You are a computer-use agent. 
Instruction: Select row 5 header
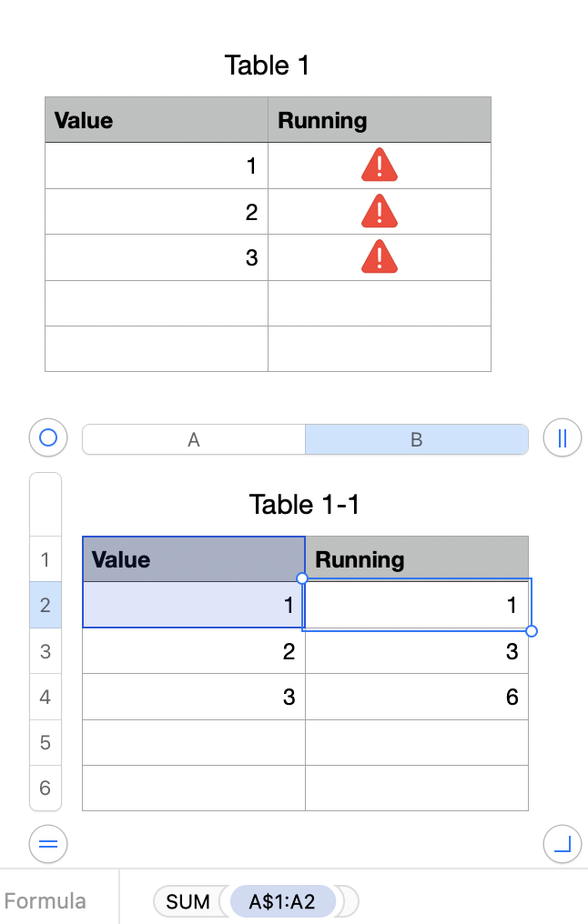pos(46,742)
